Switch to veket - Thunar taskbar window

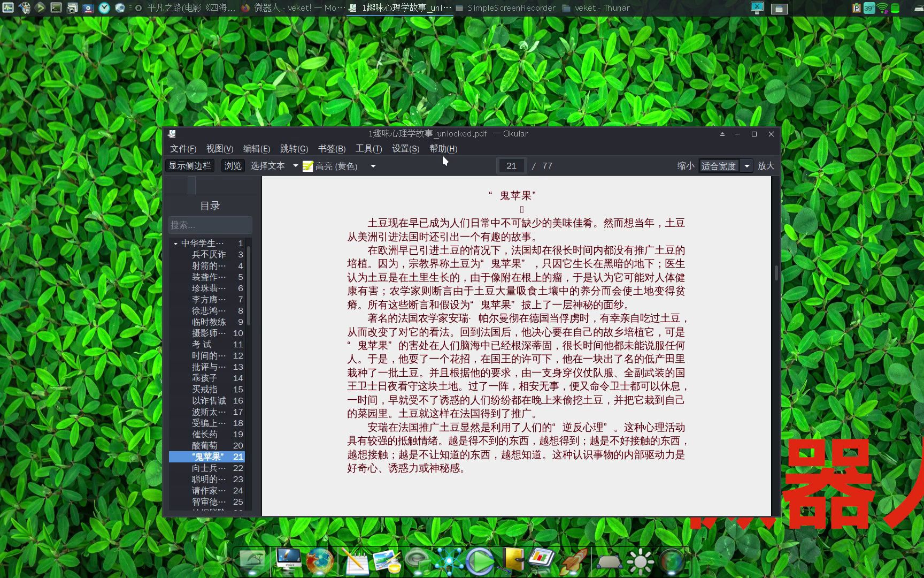tap(596, 7)
